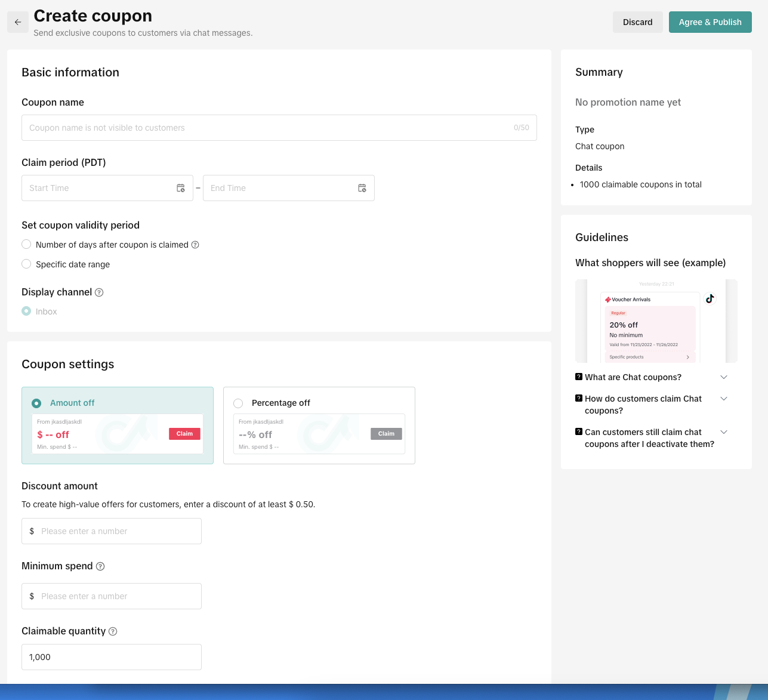This screenshot has height=700, width=768.
Task: Expand What are Chat coupons question
Action: (x=724, y=377)
